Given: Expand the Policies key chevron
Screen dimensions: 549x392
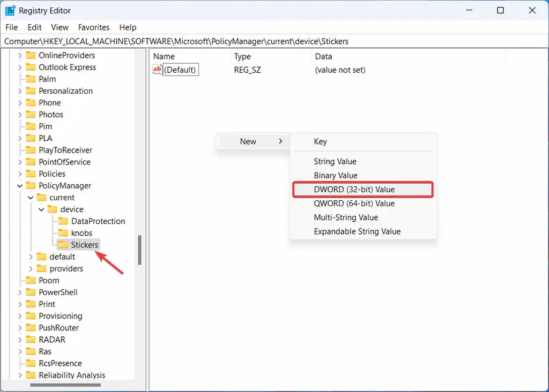Looking at the screenshot, I should 20,174.
